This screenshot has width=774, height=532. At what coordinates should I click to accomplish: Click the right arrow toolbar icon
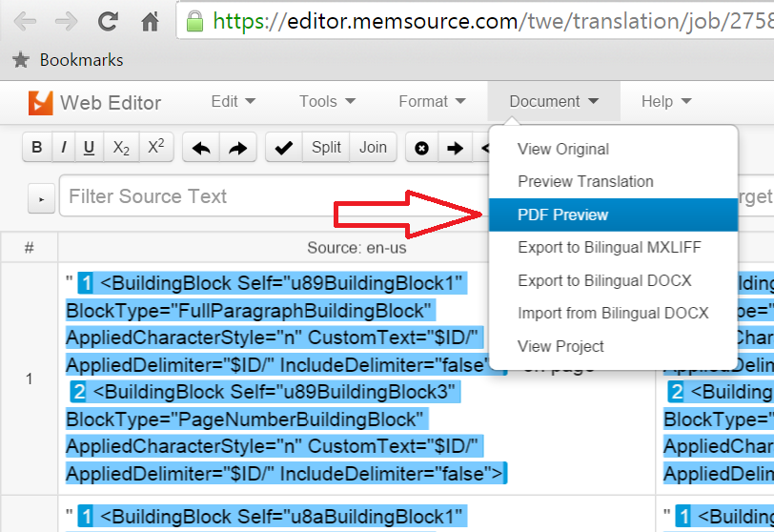coord(455,148)
